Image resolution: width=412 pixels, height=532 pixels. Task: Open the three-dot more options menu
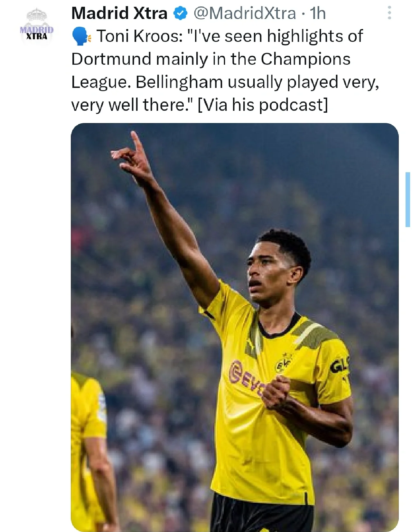click(x=389, y=13)
